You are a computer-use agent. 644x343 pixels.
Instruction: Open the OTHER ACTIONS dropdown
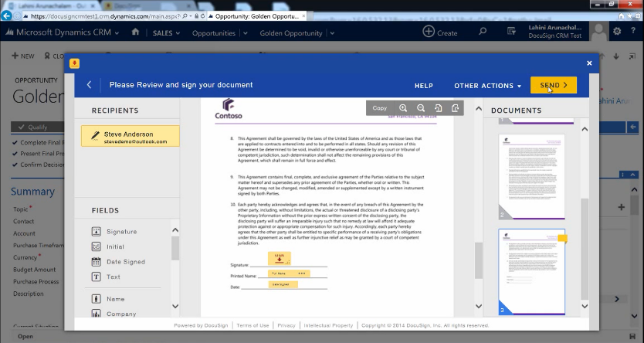pyautogui.click(x=487, y=86)
